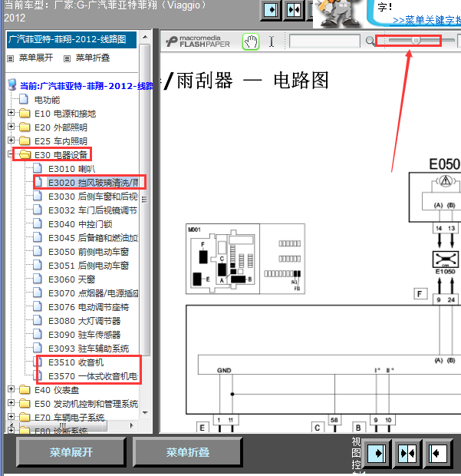This screenshot has height=476, width=461.
Task: Click the tree vertical scrollbar thumb
Action: point(145,200)
